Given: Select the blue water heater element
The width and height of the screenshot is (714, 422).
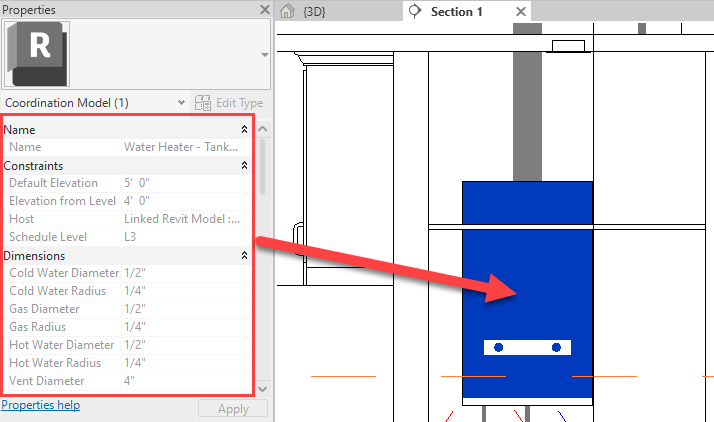Looking at the screenshot, I should [x=526, y=260].
